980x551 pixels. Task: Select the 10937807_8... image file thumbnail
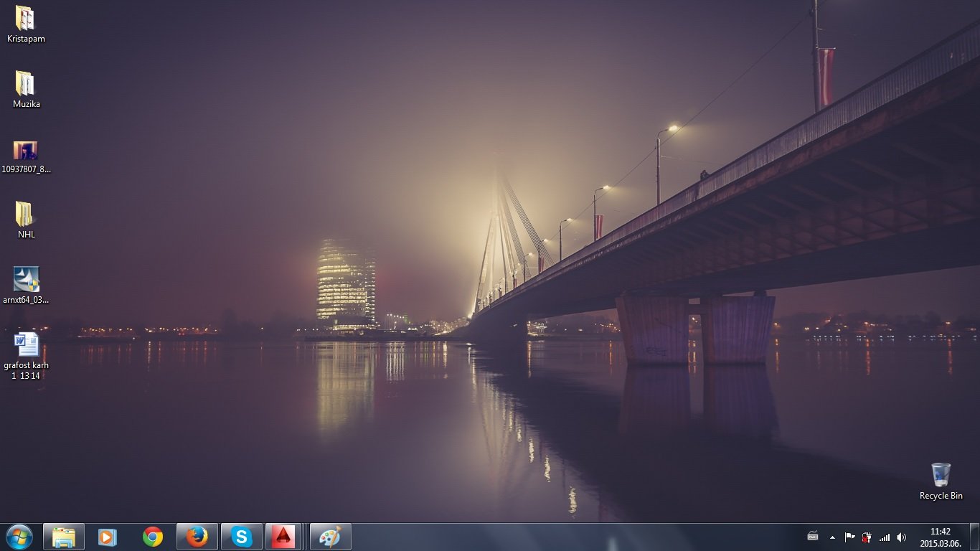pyautogui.click(x=26, y=157)
